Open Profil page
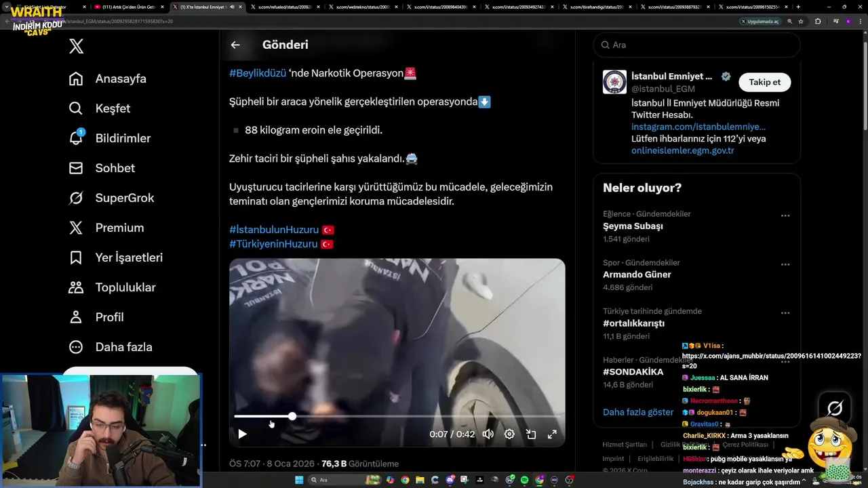 [x=96, y=317]
